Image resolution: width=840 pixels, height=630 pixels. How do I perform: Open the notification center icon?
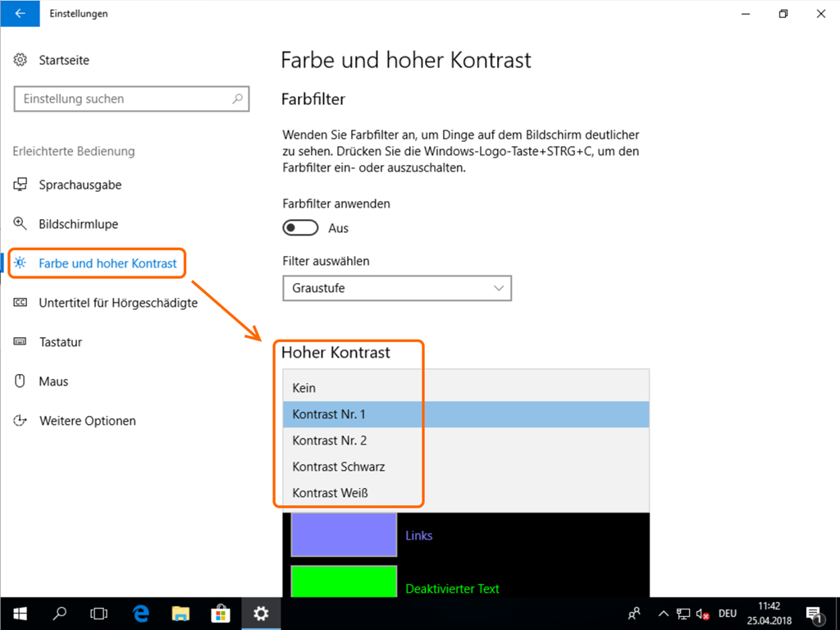click(x=815, y=613)
